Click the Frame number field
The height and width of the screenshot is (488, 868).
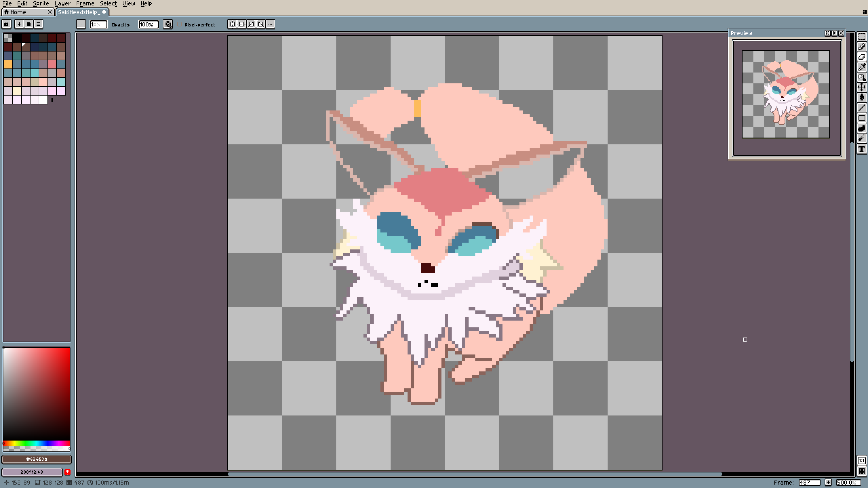[809, 482]
